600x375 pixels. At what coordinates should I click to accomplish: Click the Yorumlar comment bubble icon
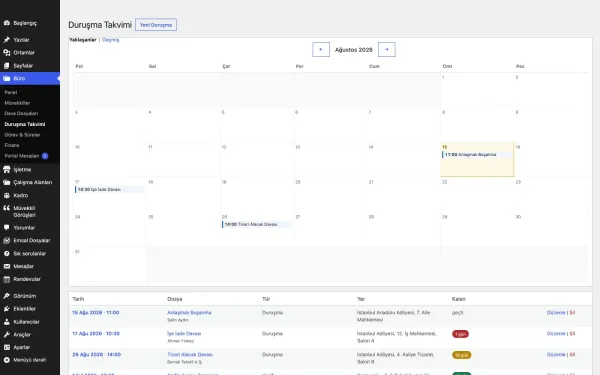coord(7,228)
